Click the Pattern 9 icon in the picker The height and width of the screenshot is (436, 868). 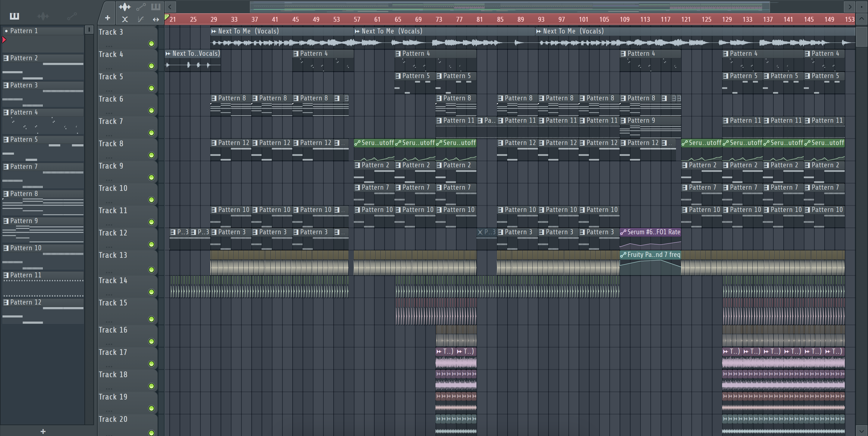click(x=6, y=221)
